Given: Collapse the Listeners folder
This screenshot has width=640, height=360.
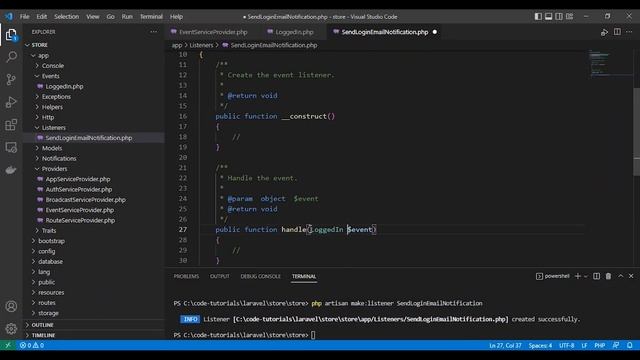Looking at the screenshot, I should click(x=53, y=128).
